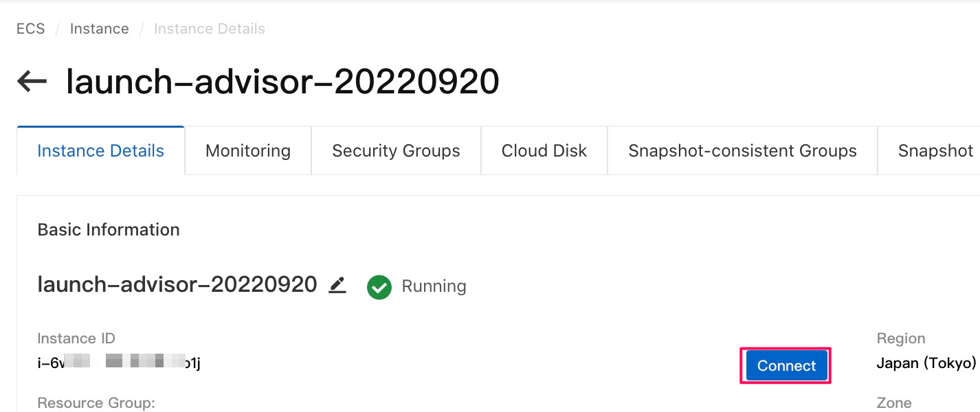Connect to the instance with the blue button
Image resolution: width=980 pixels, height=412 pixels.
pos(786,365)
